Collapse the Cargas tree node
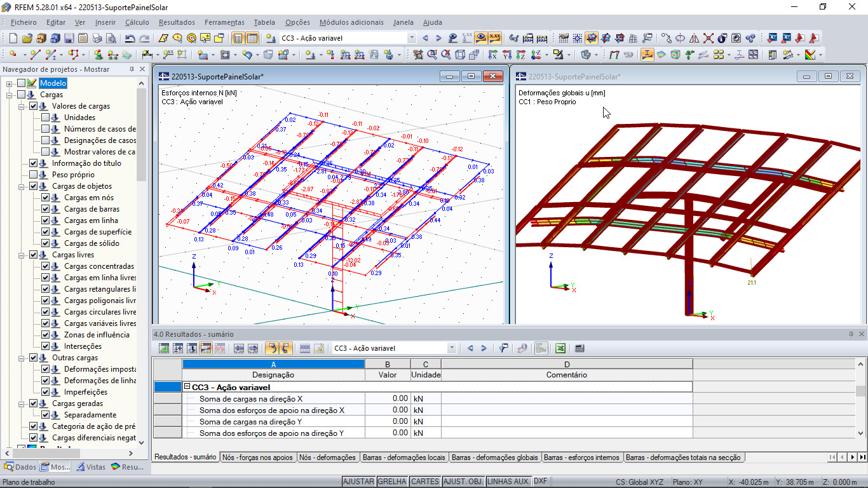 coord(10,95)
